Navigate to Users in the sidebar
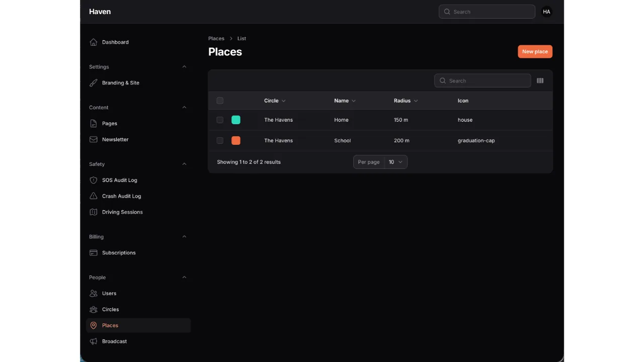644x362 pixels. (x=138, y=294)
